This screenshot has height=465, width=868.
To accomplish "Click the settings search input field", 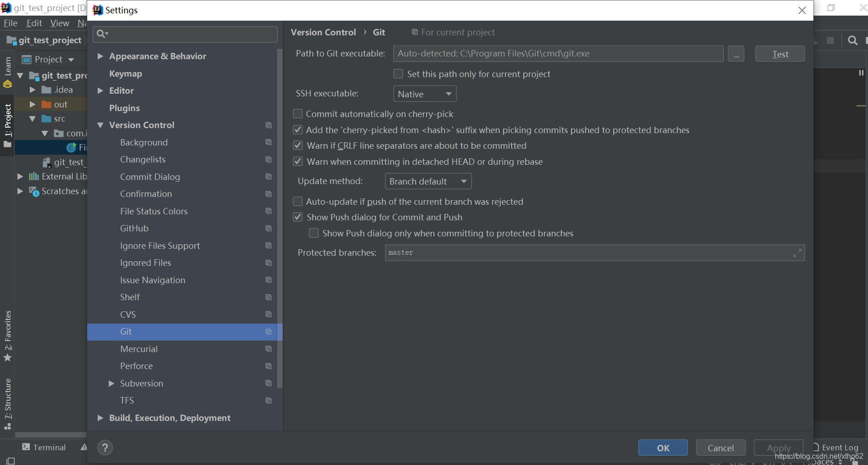I will click(185, 34).
